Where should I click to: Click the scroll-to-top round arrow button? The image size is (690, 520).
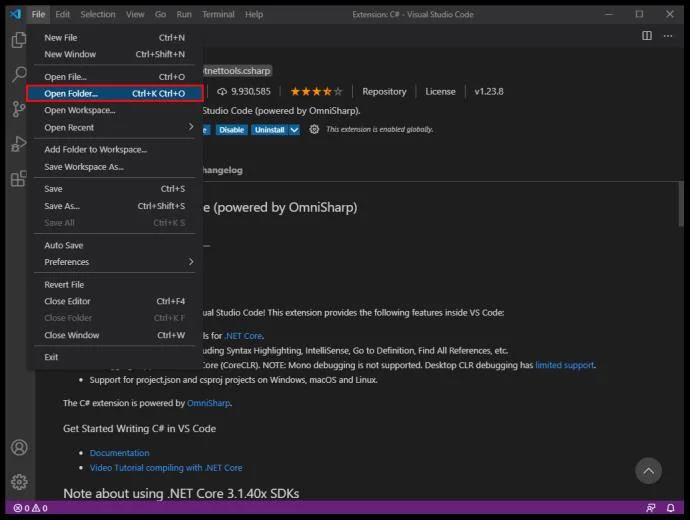[x=648, y=471]
